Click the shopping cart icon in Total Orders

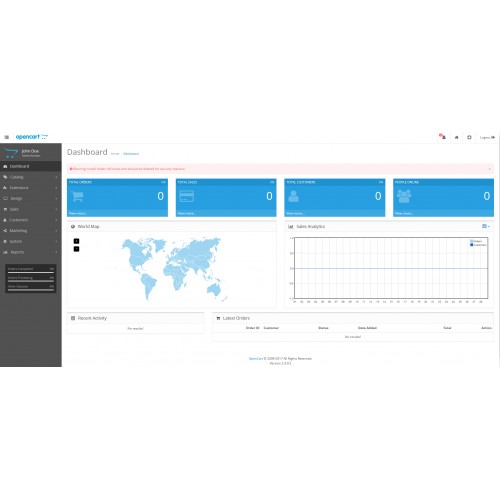tap(77, 196)
